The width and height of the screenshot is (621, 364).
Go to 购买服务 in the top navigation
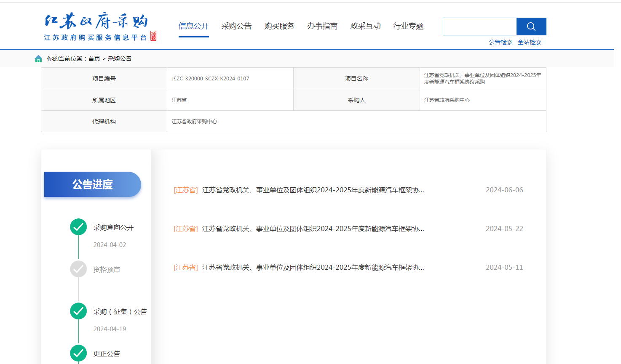pyautogui.click(x=279, y=26)
